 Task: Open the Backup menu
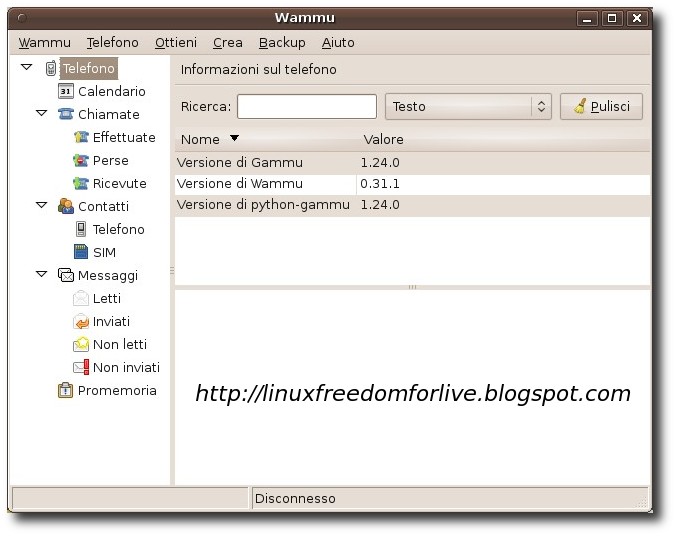click(x=282, y=43)
